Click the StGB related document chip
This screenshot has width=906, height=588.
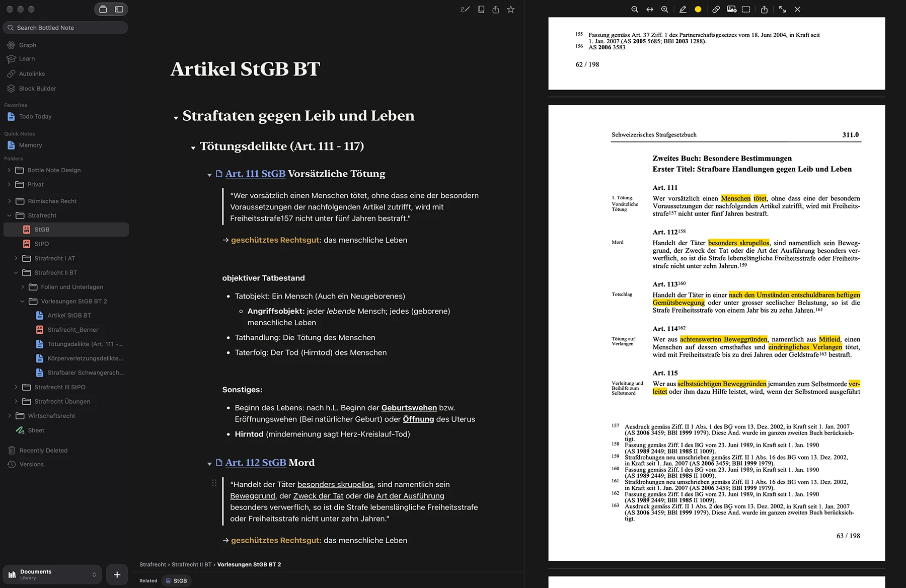pos(177,580)
